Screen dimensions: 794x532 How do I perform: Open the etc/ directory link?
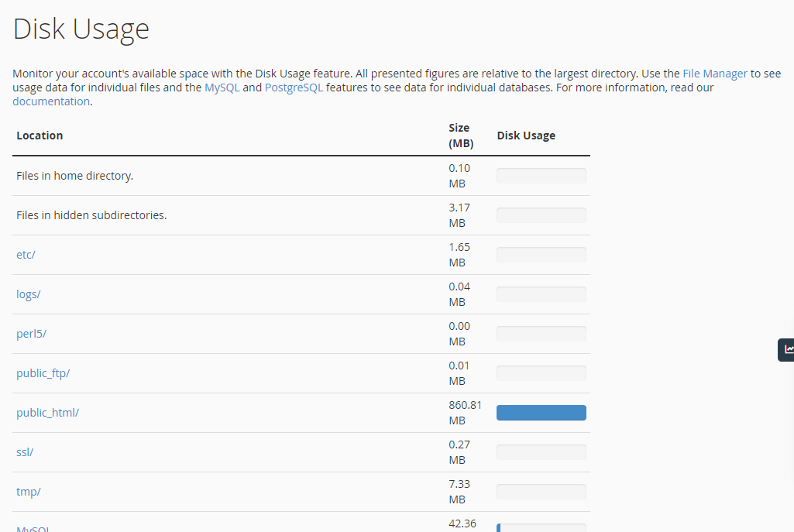[25, 254]
